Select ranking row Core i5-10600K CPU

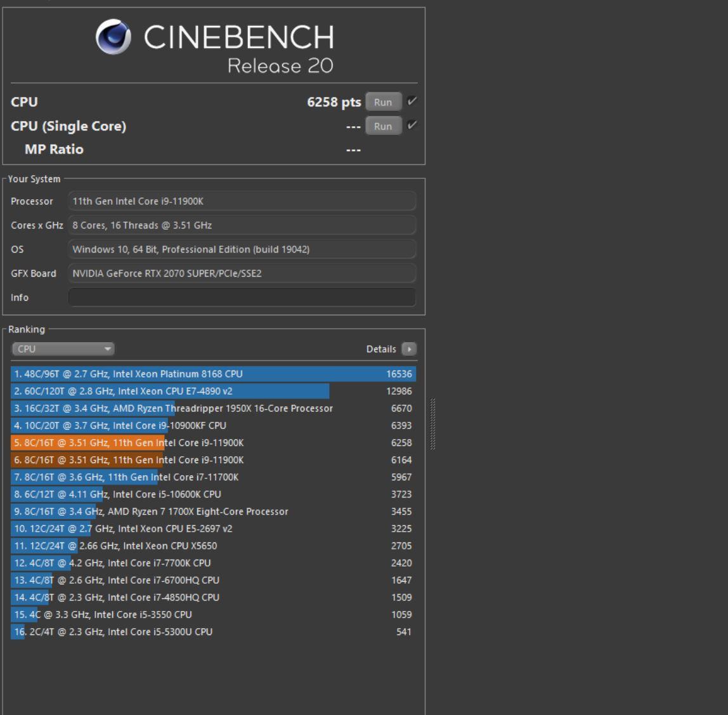point(214,494)
